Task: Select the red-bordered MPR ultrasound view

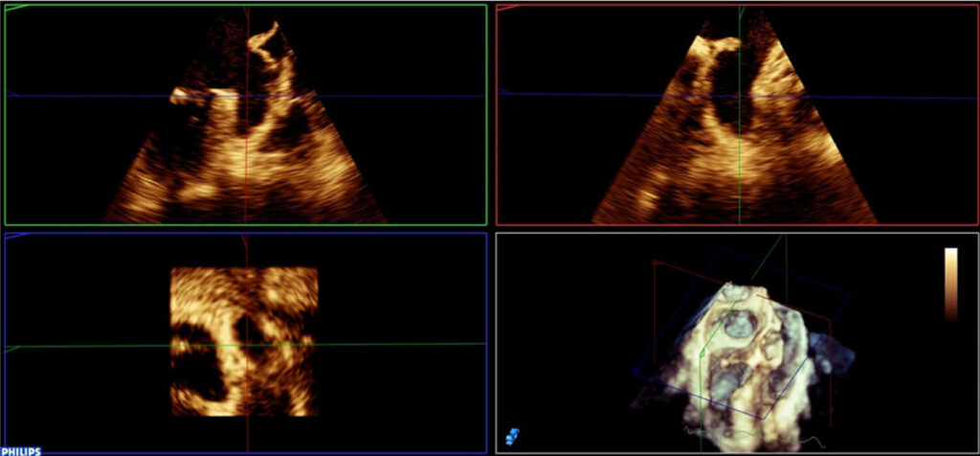Action: click(x=738, y=114)
